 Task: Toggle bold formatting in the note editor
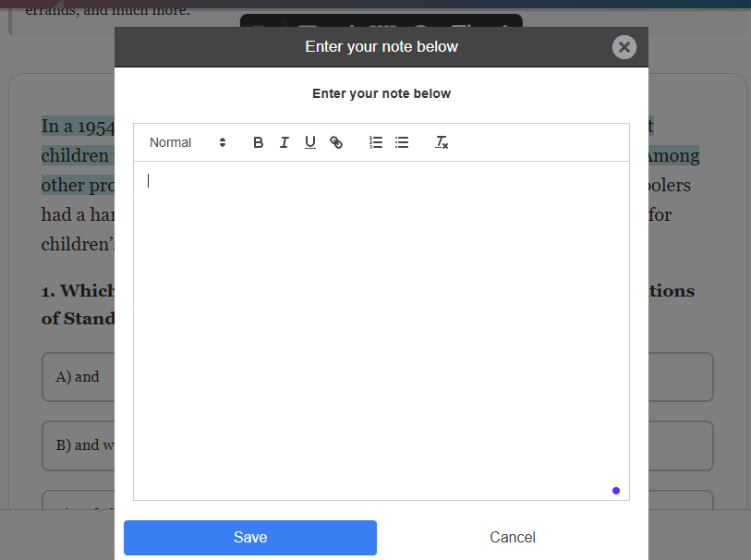point(259,142)
